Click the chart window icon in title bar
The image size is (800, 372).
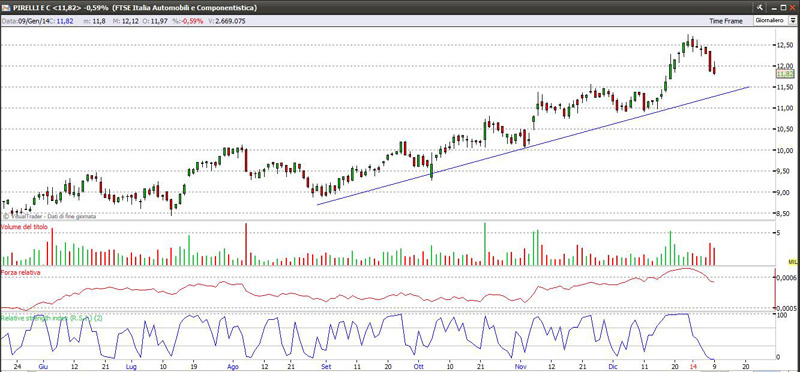(x=6, y=7)
